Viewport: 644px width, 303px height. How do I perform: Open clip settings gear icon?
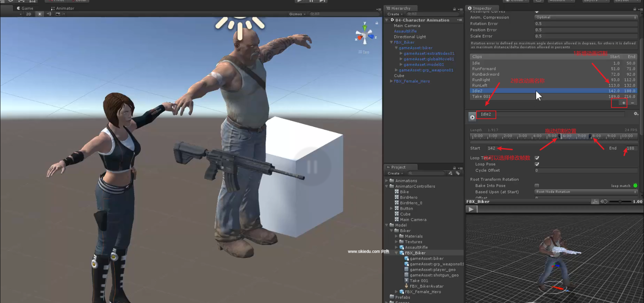click(636, 114)
